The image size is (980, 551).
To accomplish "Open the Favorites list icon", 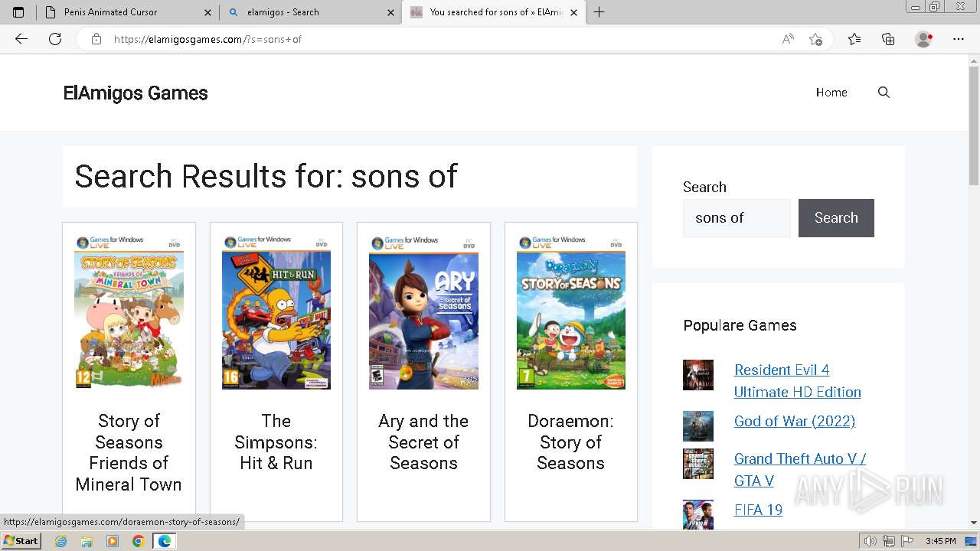I will pyautogui.click(x=854, y=39).
